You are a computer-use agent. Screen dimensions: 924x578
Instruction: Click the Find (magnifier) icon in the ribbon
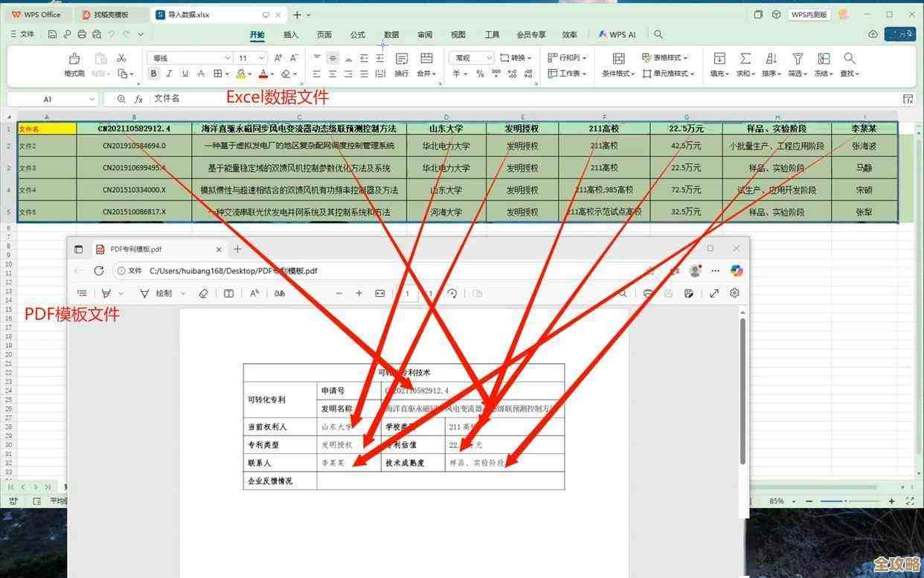(849, 58)
